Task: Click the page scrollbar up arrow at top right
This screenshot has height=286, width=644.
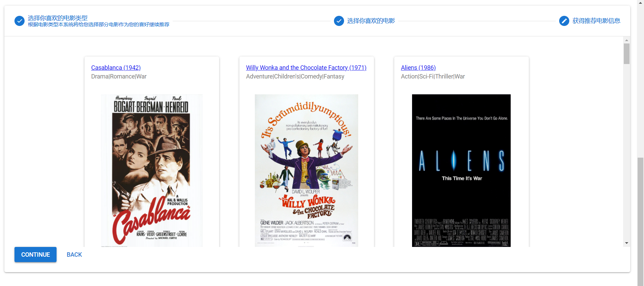Action: [641, 3]
